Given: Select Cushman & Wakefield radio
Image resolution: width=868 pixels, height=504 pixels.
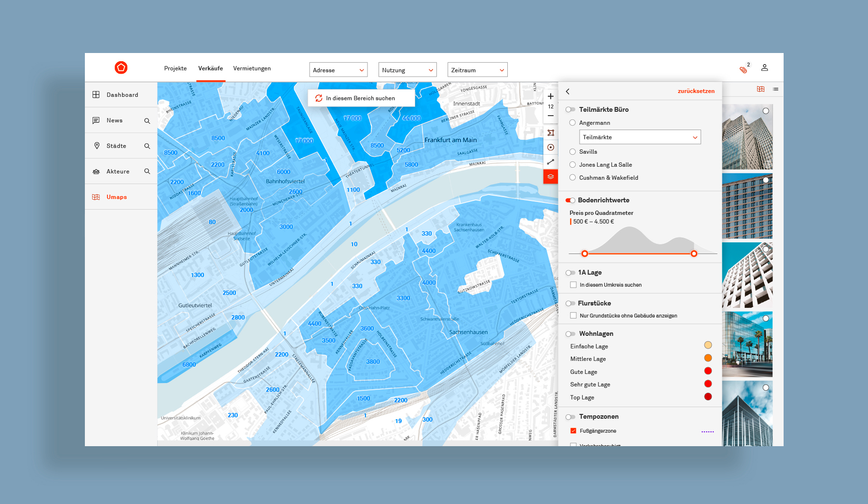Looking at the screenshot, I should [x=572, y=177].
